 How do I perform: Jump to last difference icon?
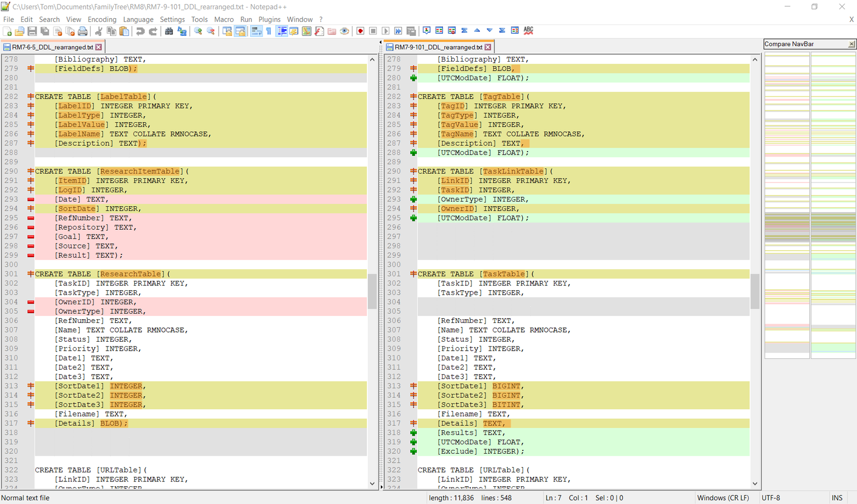coord(502,31)
